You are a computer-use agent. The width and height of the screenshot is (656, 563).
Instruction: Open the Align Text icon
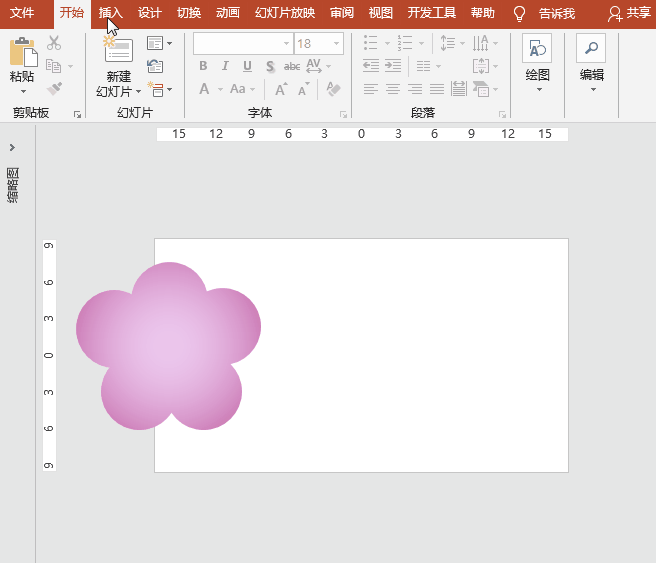click(x=481, y=66)
